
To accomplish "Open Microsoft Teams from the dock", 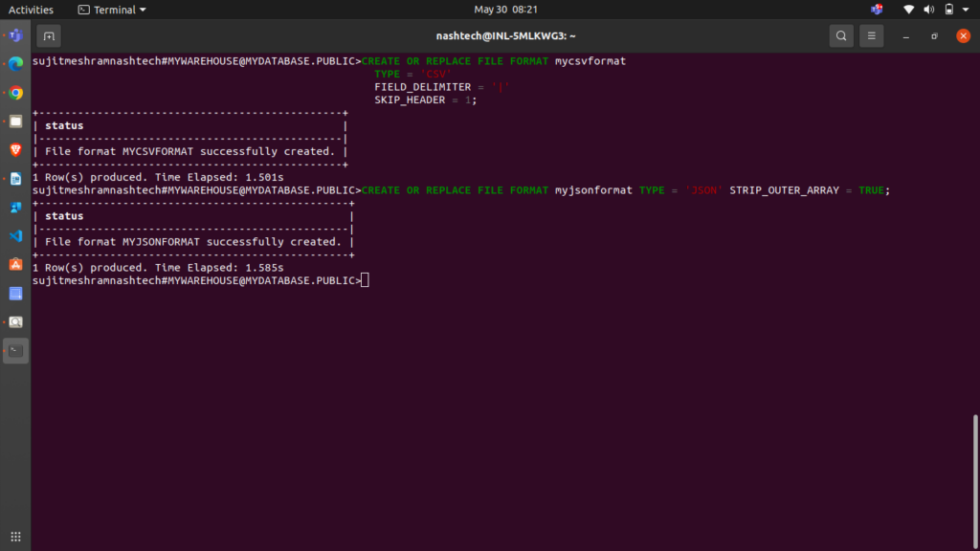I will (15, 35).
